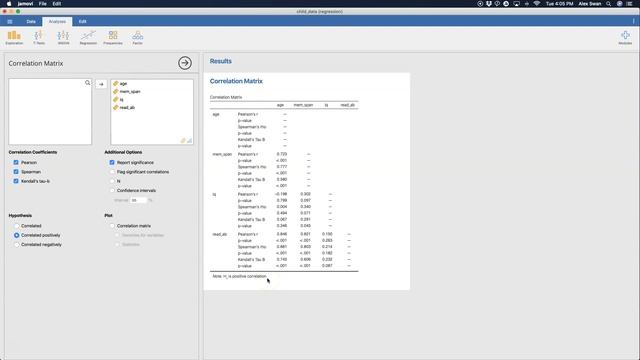
Task: Click the ruler icon next to mem_span
Action: [116, 91]
